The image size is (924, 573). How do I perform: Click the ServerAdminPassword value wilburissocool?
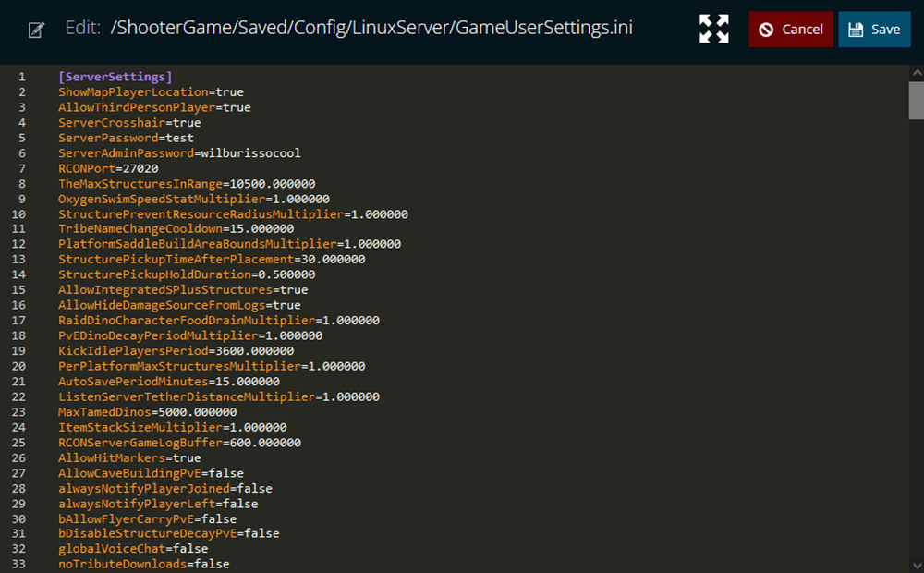(250, 153)
